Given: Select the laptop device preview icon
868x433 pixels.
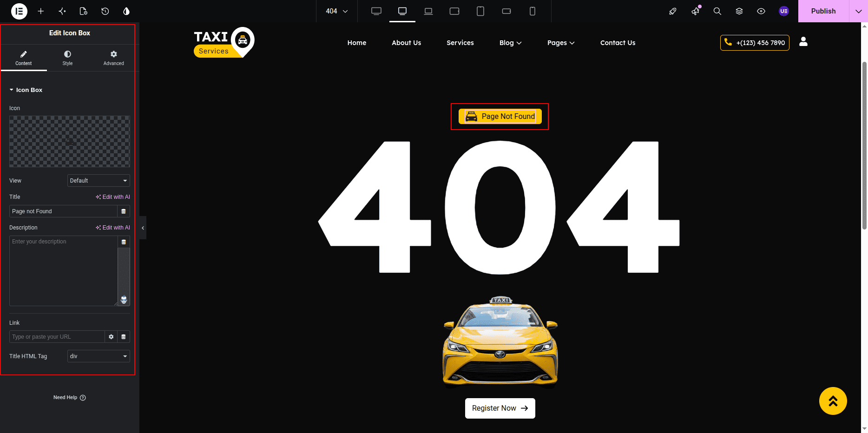Looking at the screenshot, I should pos(428,11).
